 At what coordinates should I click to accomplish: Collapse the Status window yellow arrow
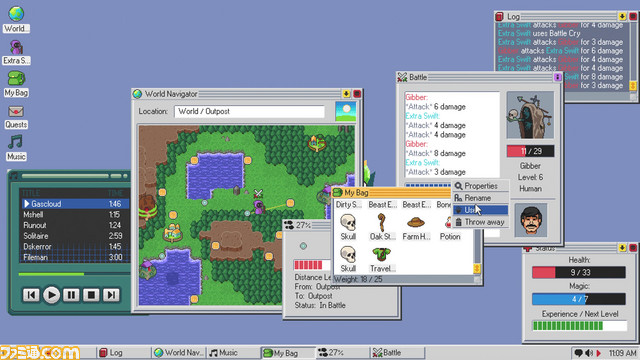tap(622, 248)
